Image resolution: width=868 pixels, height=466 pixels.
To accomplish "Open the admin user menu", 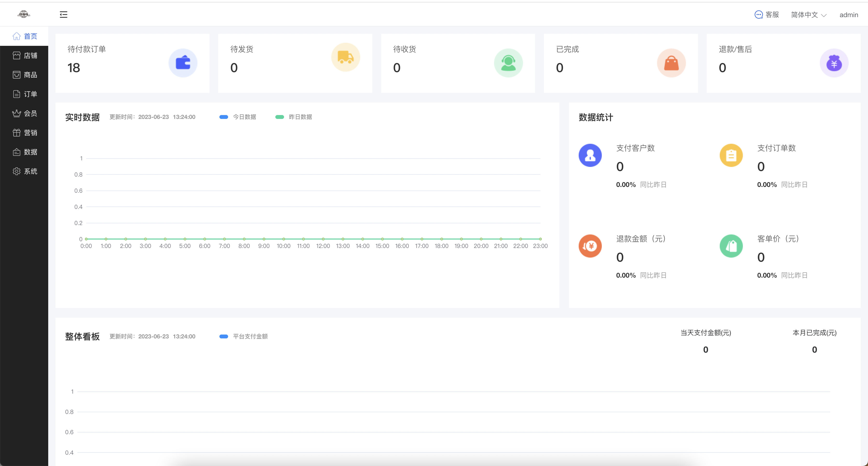I will tap(849, 15).
